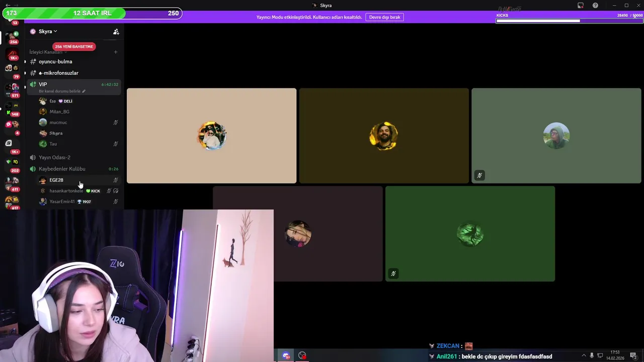Click the deafened headphone icon beside hasankartonkele
This screenshot has height=362, width=644.
tap(116, 191)
